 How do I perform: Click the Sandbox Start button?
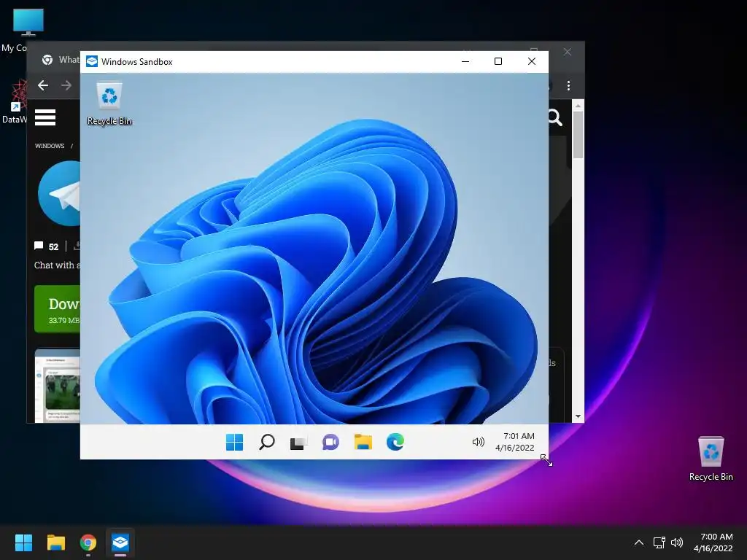point(234,443)
